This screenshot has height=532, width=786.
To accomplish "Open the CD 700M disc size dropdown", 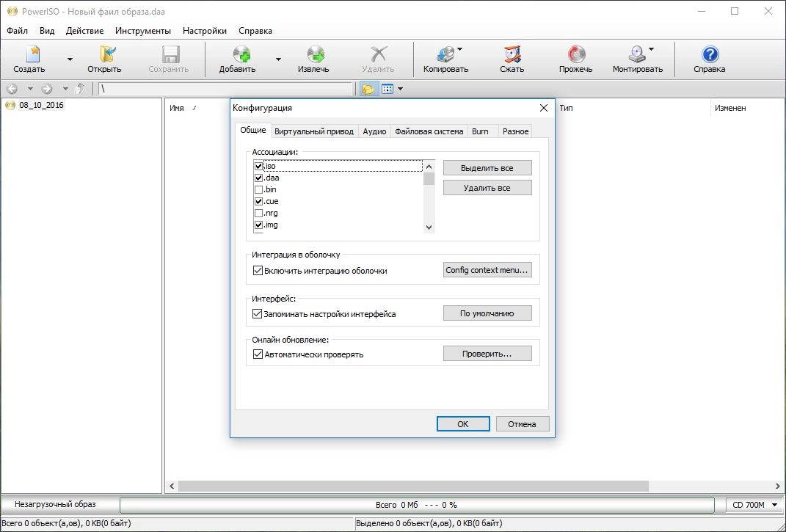I will (x=754, y=505).
